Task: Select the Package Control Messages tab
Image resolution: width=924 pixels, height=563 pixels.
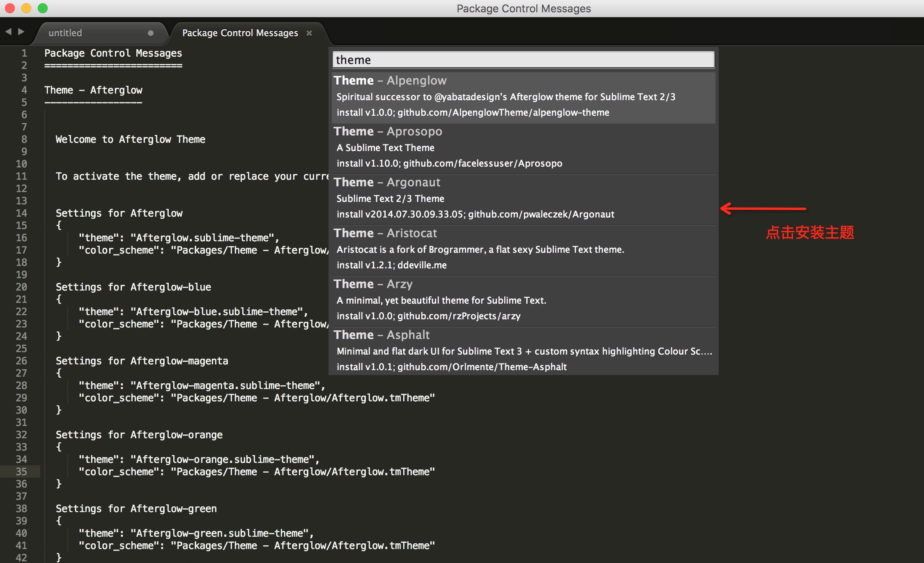Action: coord(240,33)
